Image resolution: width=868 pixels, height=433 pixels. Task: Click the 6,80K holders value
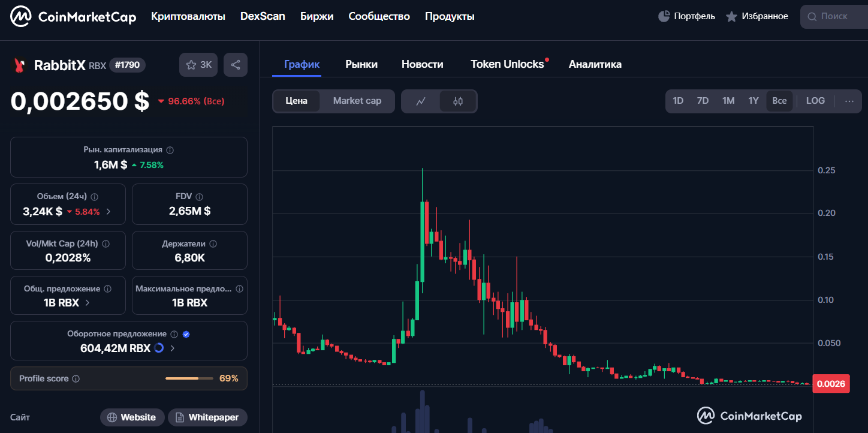189,258
